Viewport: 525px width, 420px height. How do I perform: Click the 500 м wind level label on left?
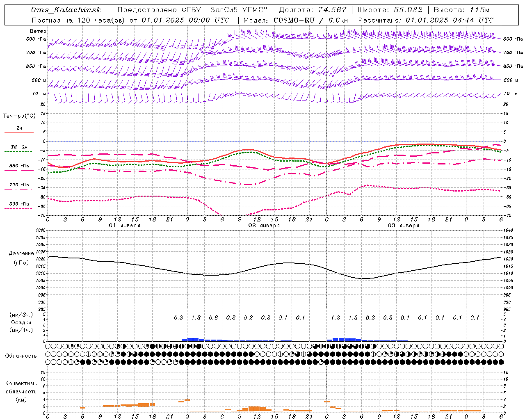click(39, 80)
